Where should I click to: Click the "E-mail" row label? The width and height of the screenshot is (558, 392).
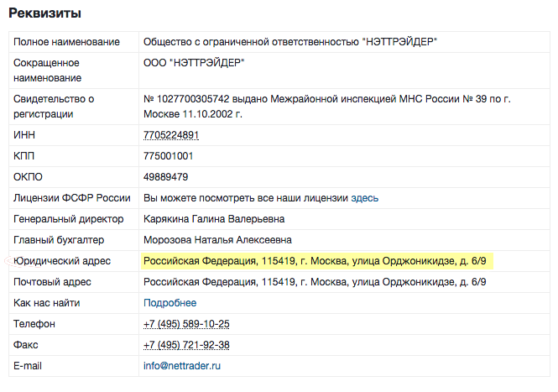point(28,366)
